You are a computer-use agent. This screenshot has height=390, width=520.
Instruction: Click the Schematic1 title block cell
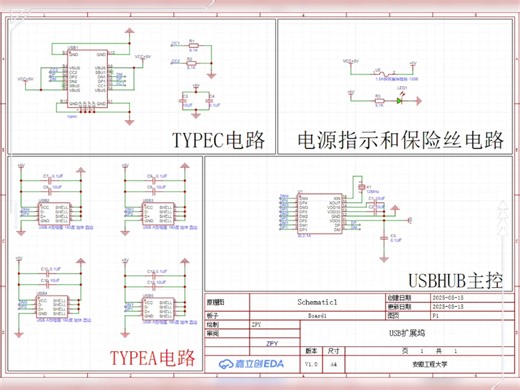317,302
